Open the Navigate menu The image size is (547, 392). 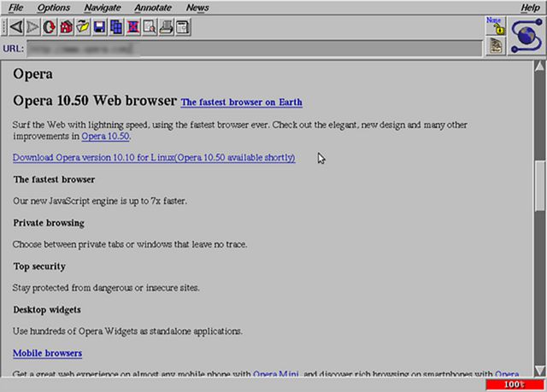point(103,8)
